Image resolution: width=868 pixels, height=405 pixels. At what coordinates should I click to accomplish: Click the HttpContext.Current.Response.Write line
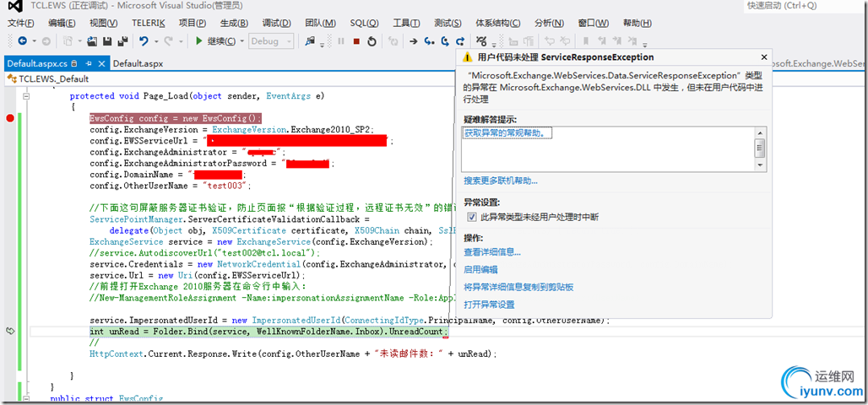(293, 354)
